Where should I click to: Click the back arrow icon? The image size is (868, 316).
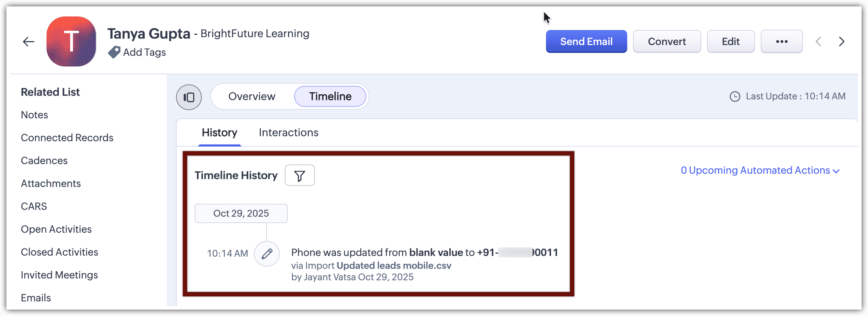(29, 41)
